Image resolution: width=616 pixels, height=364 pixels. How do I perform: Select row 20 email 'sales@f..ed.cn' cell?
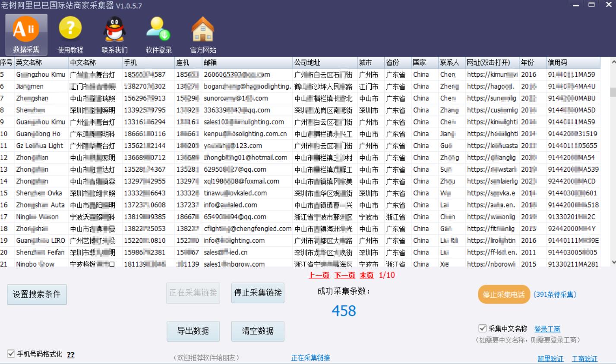tap(247, 253)
